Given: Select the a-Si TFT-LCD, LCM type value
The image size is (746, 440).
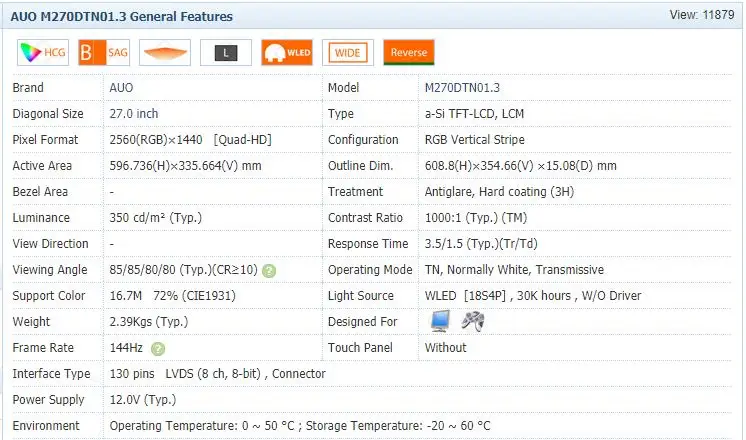Looking at the screenshot, I should pyautogui.click(x=474, y=114).
